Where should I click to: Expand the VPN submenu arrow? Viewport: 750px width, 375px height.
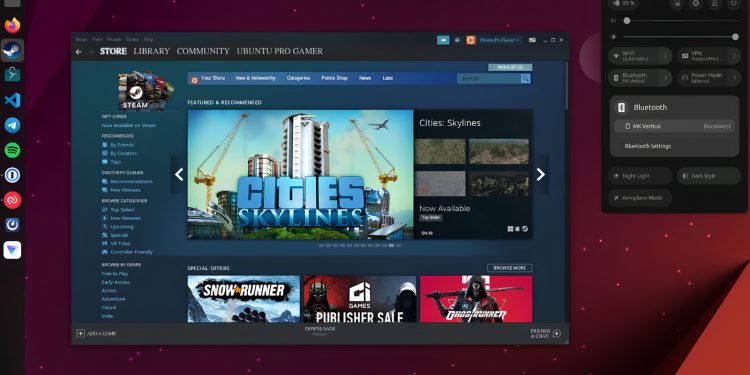click(x=735, y=56)
